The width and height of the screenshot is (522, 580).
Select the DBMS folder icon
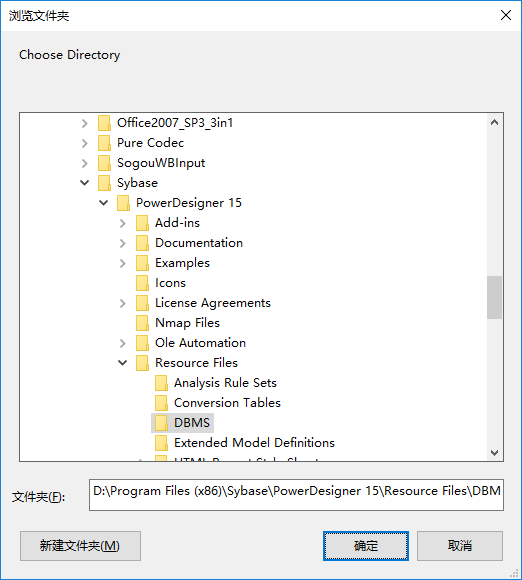pyautogui.click(x=161, y=423)
